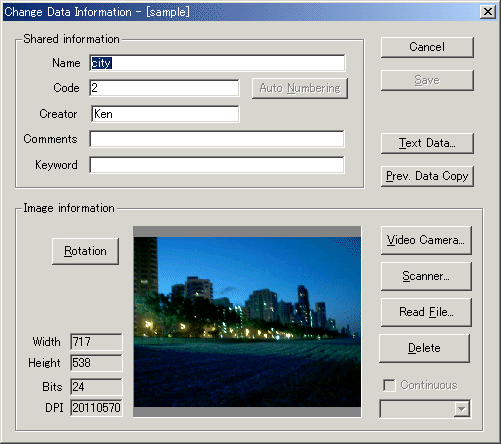This screenshot has width=501, height=444.
Task: Click Prev. Data Copy button
Action: [427, 176]
